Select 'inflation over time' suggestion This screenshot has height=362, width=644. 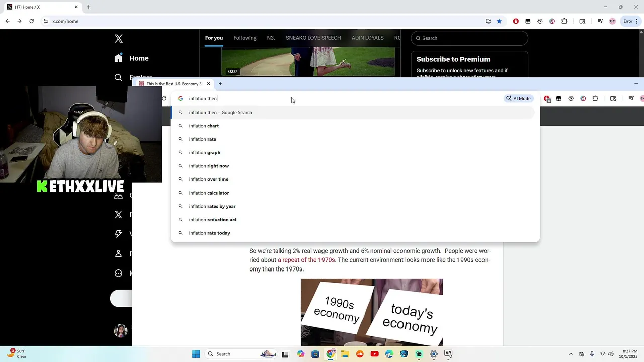click(x=352, y=179)
